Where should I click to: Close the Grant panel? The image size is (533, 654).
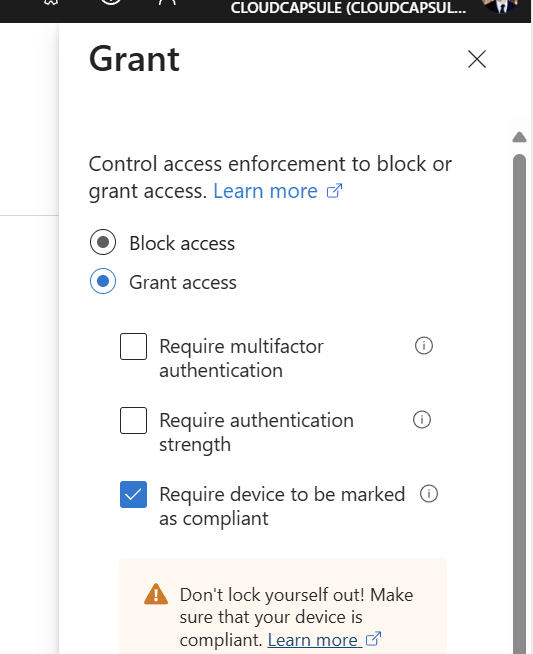pos(477,59)
